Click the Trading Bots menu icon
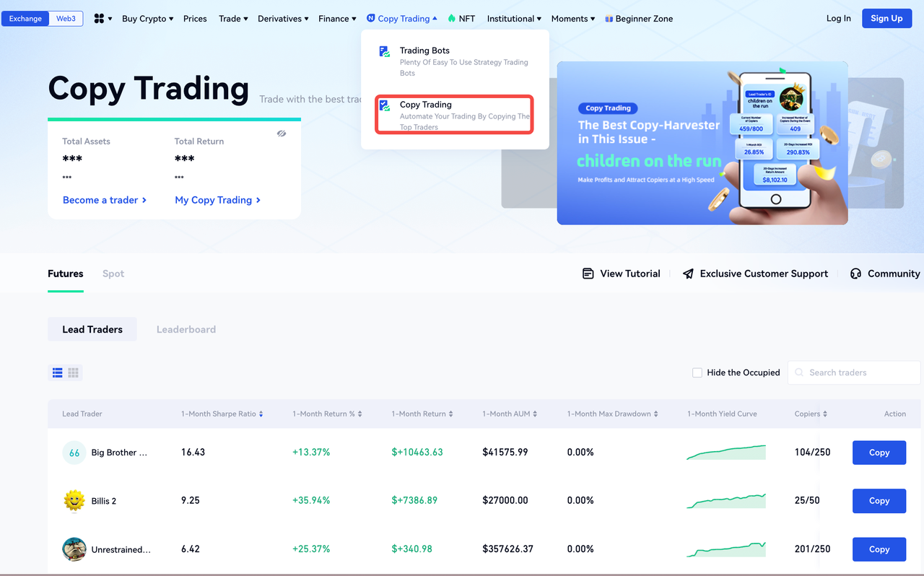The width and height of the screenshot is (924, 576). [x=385, y=51]
